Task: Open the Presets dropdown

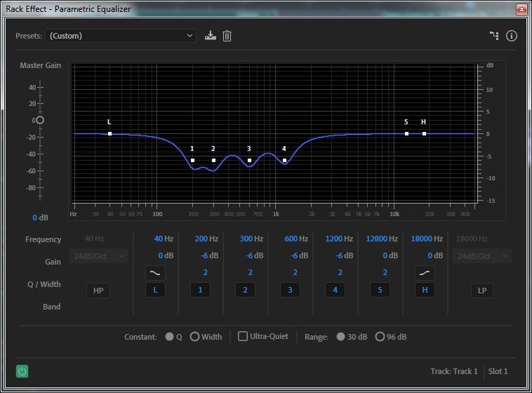Action: pos(121,36)
